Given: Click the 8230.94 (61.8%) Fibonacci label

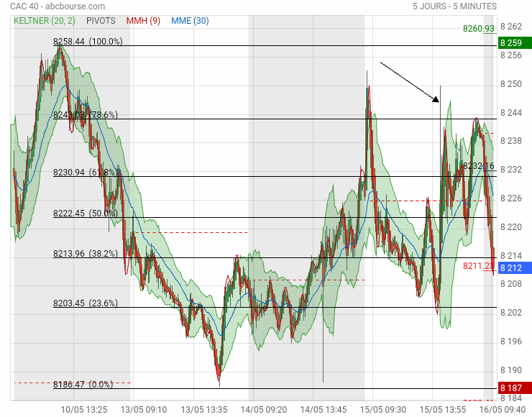Looking at the screenshot, I should coord(86,173).
